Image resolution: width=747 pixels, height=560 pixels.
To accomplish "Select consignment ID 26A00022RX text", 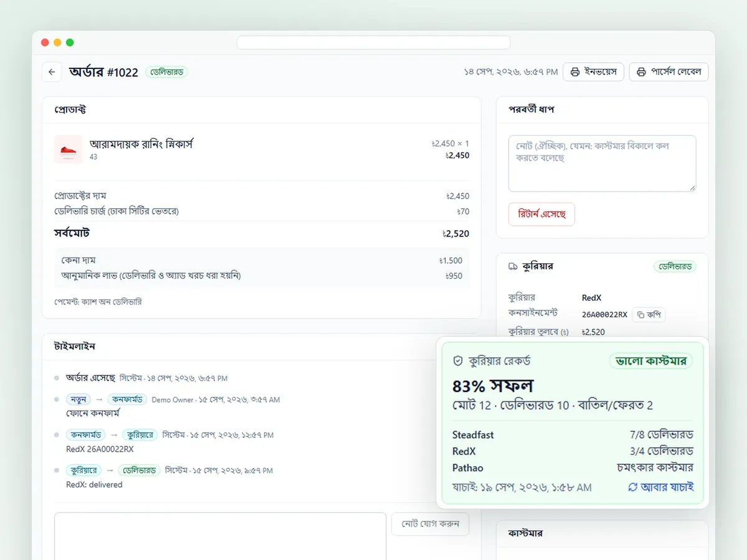I will (604, 315).
